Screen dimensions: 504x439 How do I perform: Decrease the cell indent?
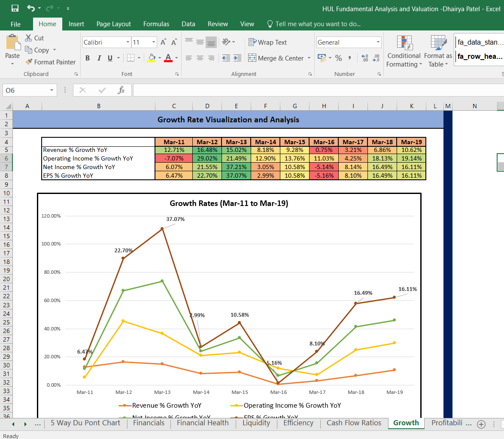click(226, 58)
